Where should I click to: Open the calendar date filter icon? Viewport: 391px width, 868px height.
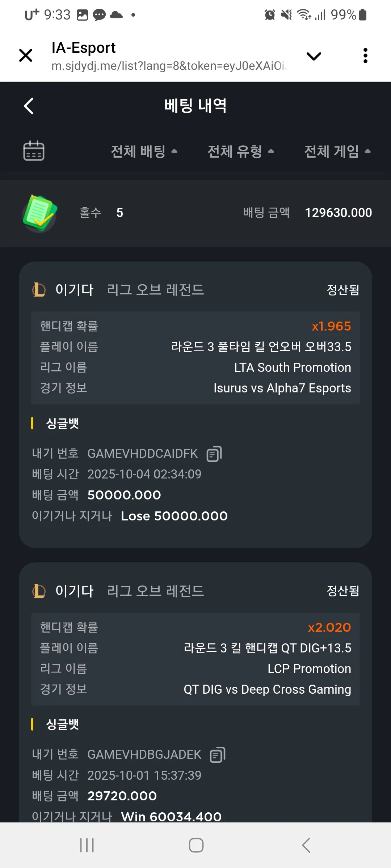(x=34, y=150)
